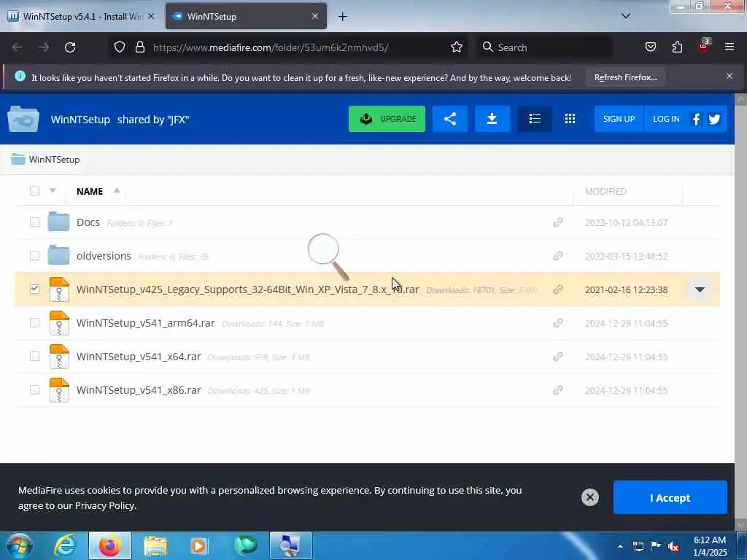Copy link icon for oldversions folder
Viewport: 747px width, 560px height.
click(558, 256)
